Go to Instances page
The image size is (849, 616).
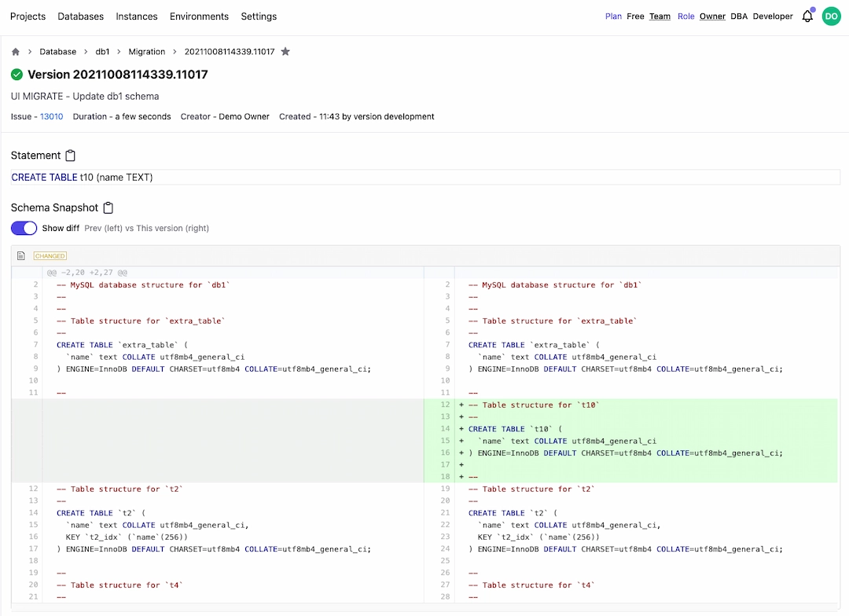click(x=137, y=16)
